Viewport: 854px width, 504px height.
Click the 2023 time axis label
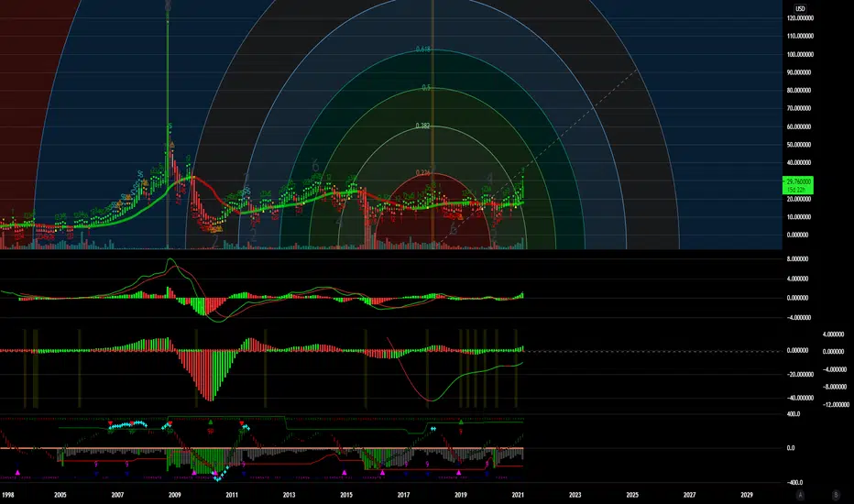575,495
